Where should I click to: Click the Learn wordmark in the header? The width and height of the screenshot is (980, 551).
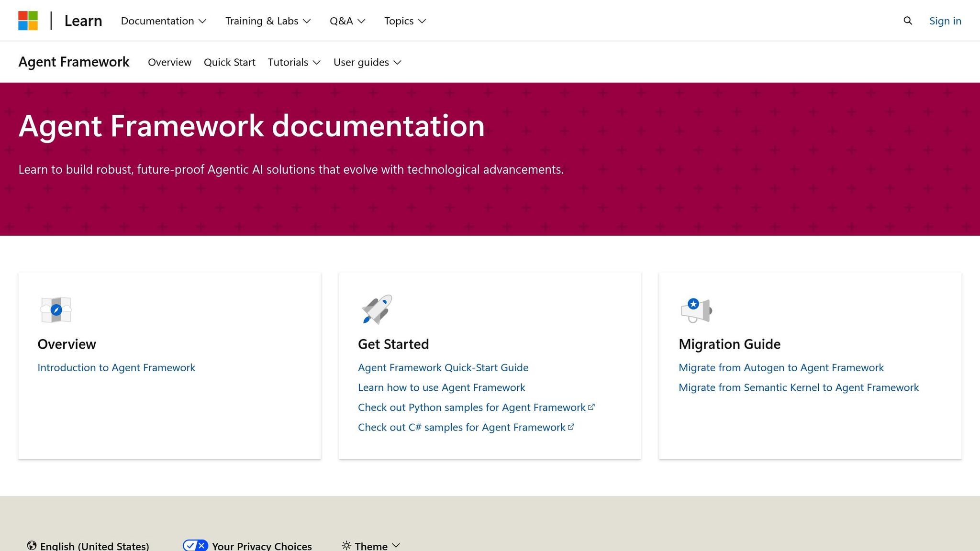[83, 21]
